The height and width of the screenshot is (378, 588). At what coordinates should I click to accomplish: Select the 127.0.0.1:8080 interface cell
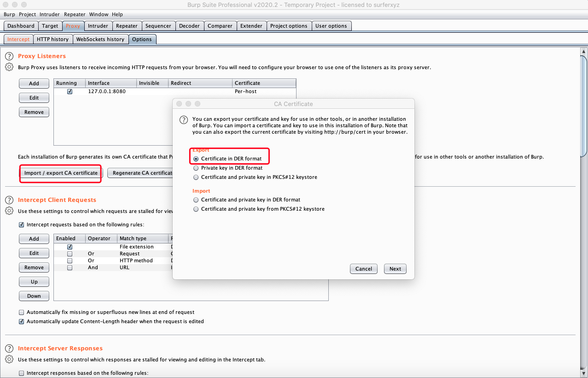(111, 91)
